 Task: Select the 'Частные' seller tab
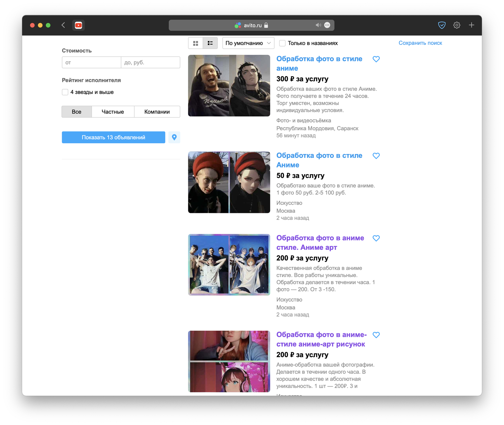click(x=113, y=112)
